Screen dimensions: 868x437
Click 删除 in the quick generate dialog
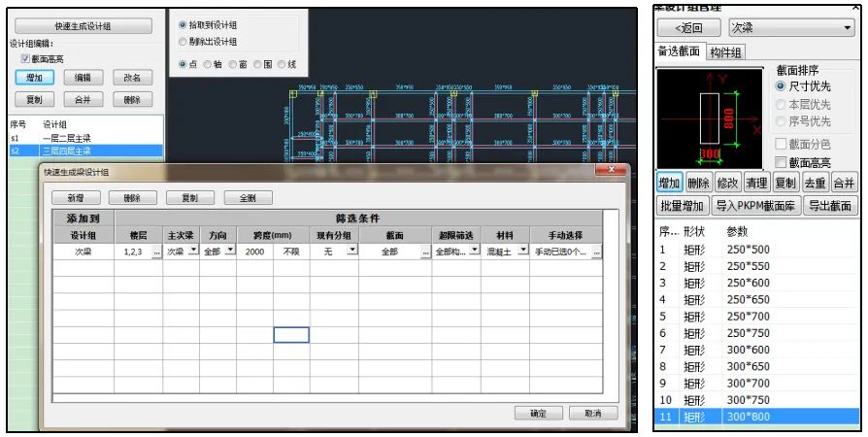[x=133, y=198]
